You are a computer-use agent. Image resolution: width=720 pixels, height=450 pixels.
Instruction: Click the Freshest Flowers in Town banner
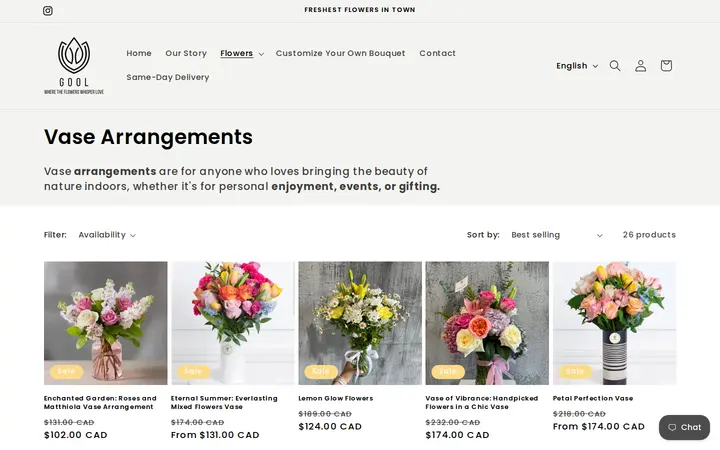[360, 10]
